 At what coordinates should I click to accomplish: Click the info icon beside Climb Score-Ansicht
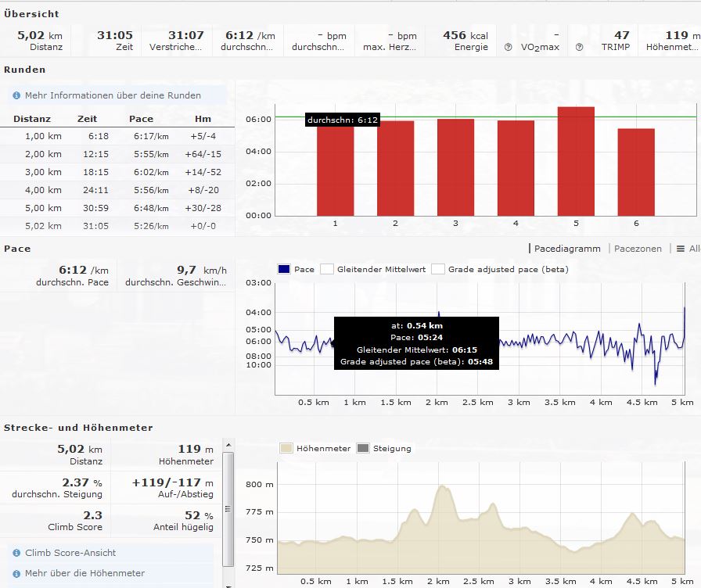click(16, 553)
